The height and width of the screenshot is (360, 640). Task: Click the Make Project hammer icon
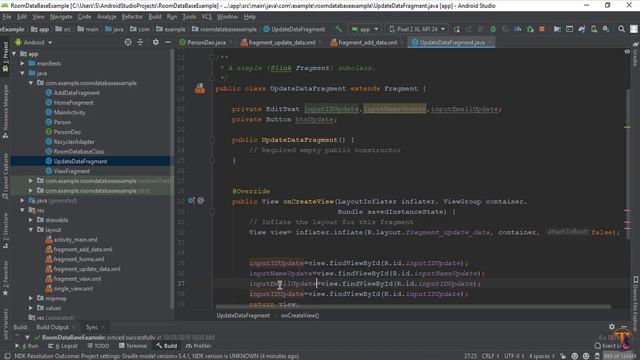click(338, 29)
